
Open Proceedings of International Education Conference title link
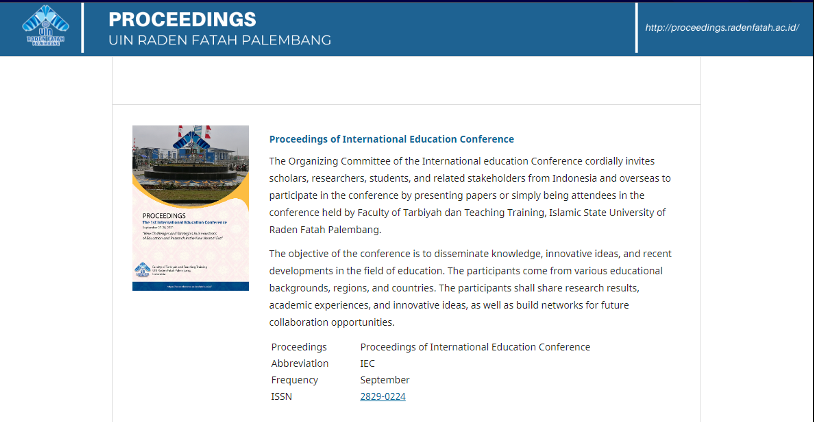(391, 139)
